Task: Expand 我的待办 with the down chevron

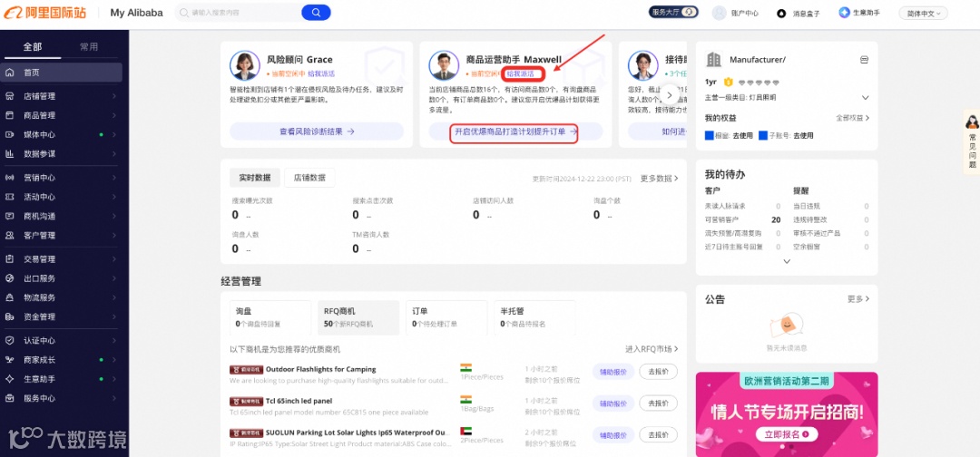Action: [787, 261]
